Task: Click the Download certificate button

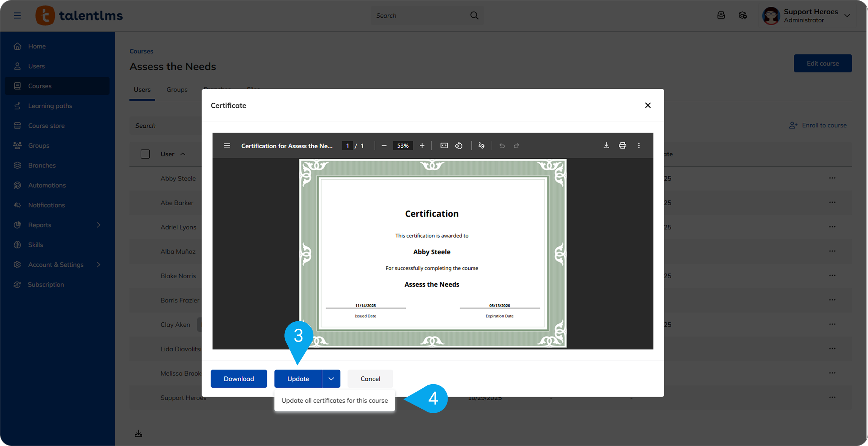Action: pyautogui.click(x=239, y=379)
